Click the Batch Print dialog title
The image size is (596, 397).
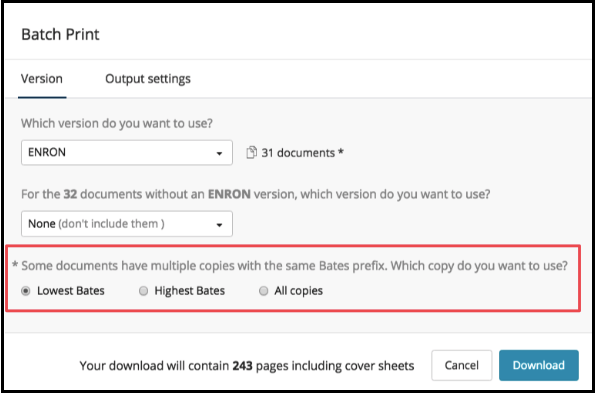pyautogui.click(x=60, y=34)
